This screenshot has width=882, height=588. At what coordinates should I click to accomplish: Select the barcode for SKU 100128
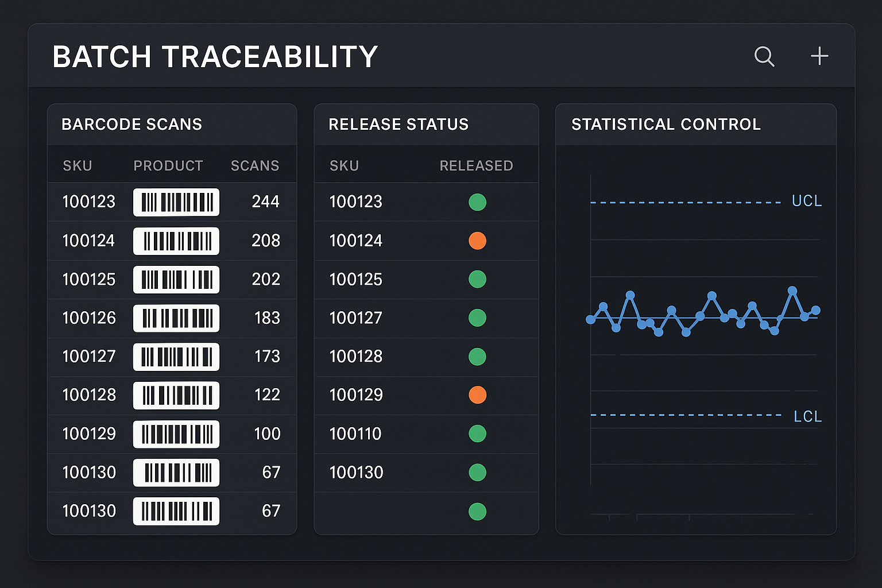(176, 395)
